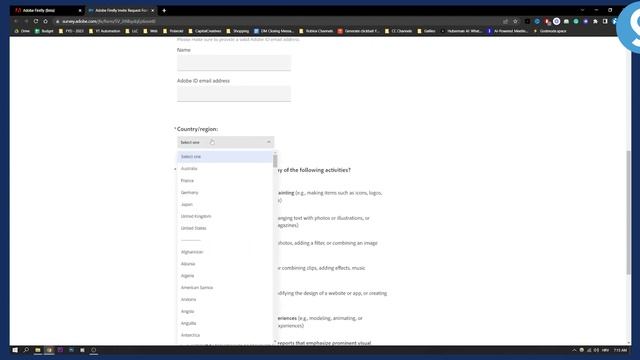This screenshot has width=640, height=360.
Task: Open the LLC bookmarks folder
Action: pyautogui.click(x=132, y=31)
